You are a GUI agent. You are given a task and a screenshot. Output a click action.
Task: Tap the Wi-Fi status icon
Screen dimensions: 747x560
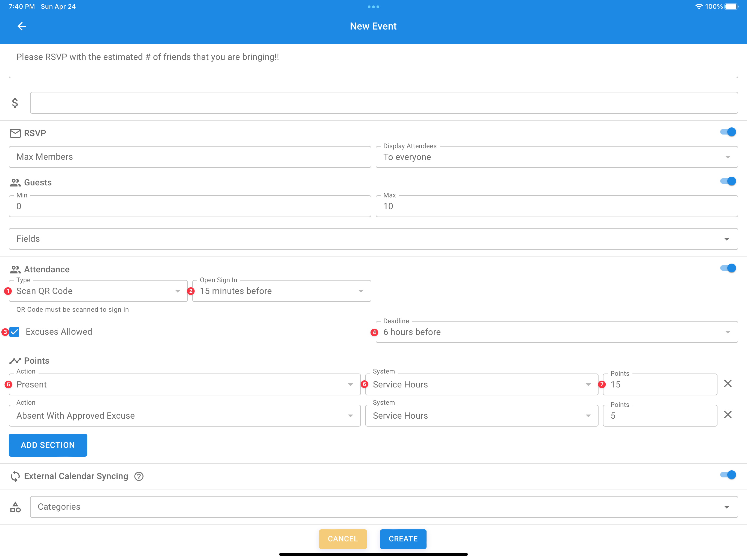tap(699, 6)
